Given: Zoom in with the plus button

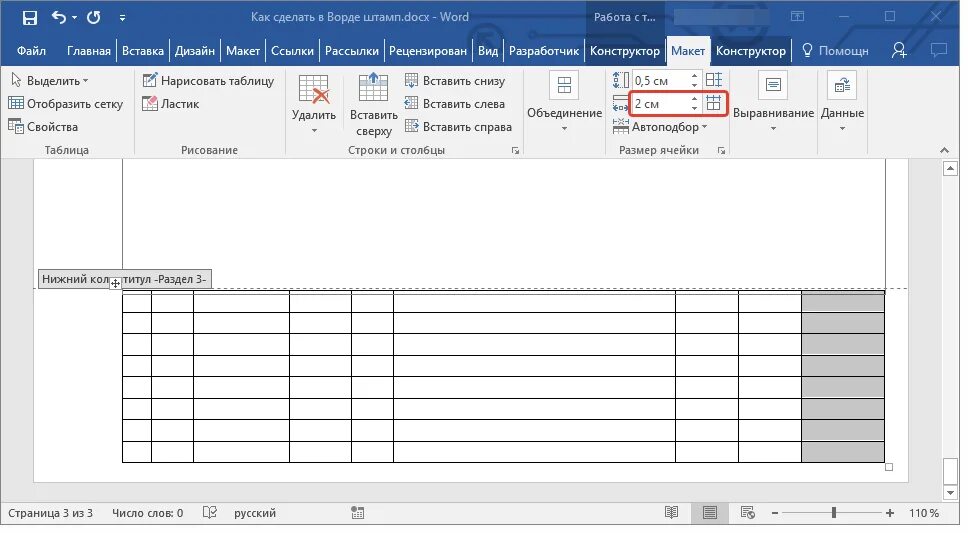Looking at the screenshot, I should coord(890,513).
